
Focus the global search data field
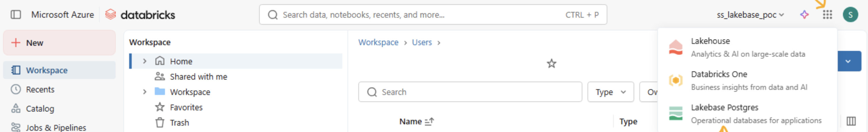pyautogui.click(x=433, y=15)
